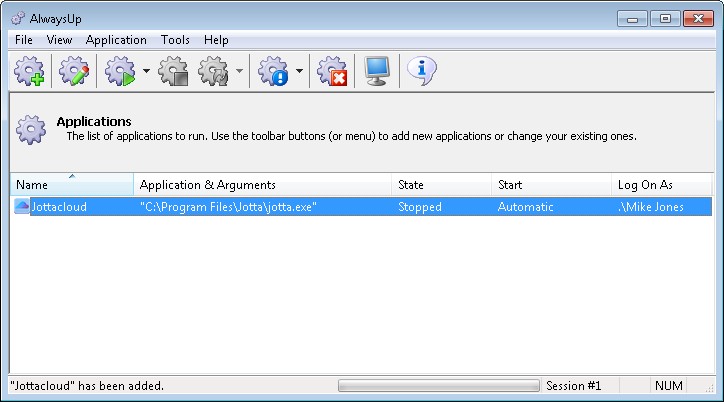
Task: Sort by Application & Arguments column header
Action: point(263,185)
